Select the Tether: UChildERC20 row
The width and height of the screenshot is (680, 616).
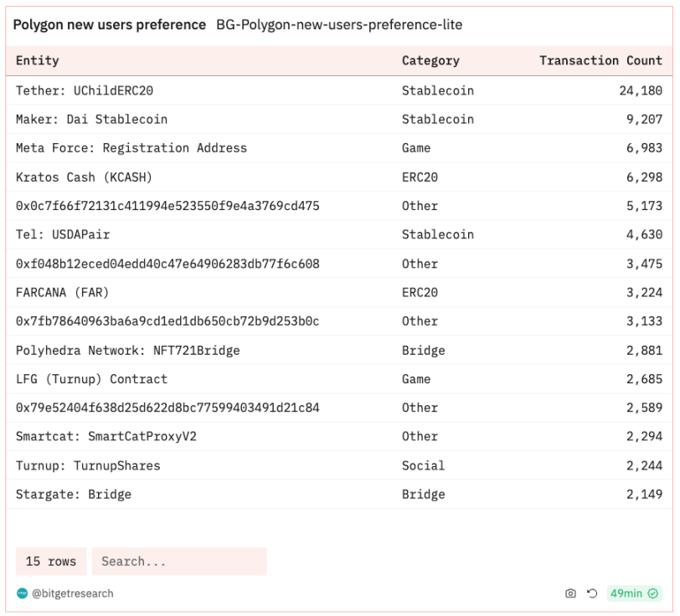(x=339, y=90)
